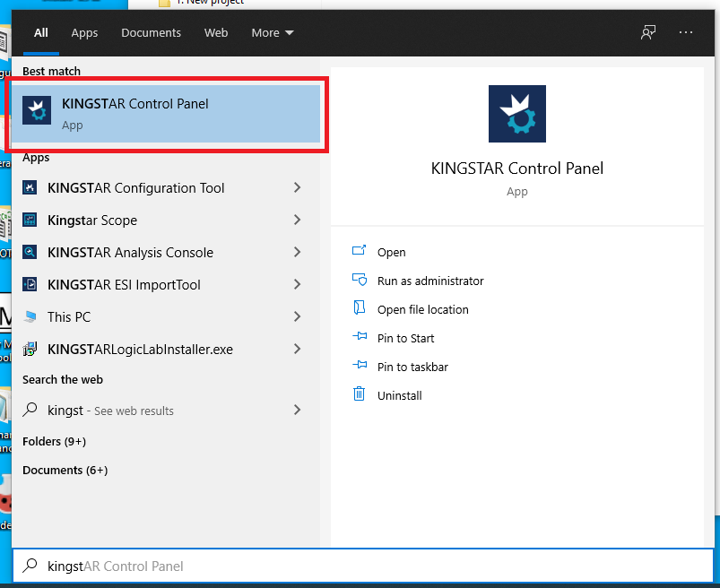This screenshot has width=720, height=588.
Task: Select Open file location
Action: pos(422,310)
